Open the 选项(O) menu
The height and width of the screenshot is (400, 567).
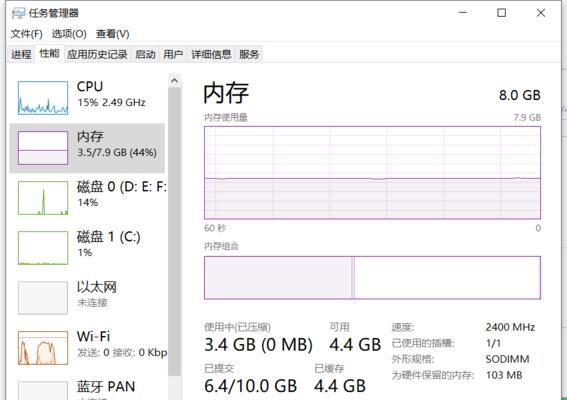pyautogui.click(x=69, y=34)
